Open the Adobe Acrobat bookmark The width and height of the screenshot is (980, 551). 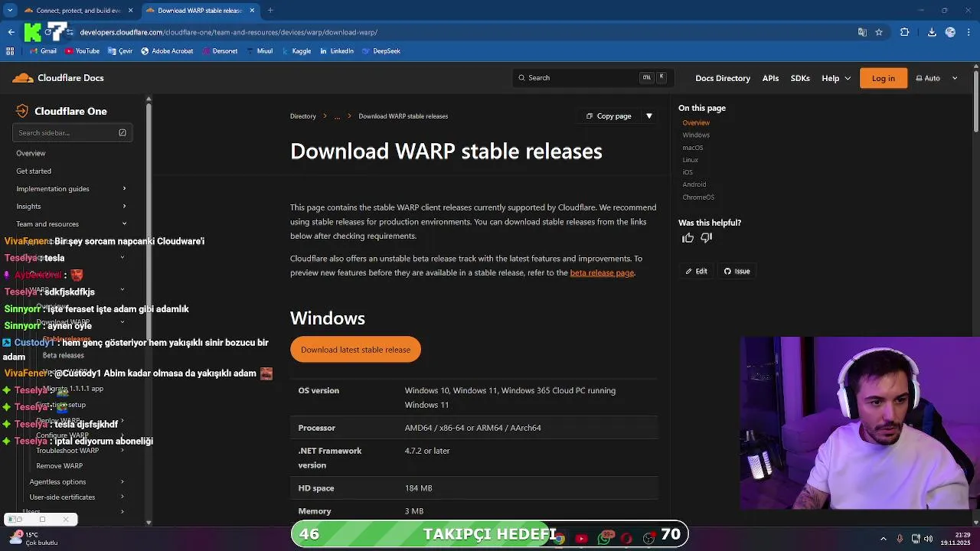point(167,51)
